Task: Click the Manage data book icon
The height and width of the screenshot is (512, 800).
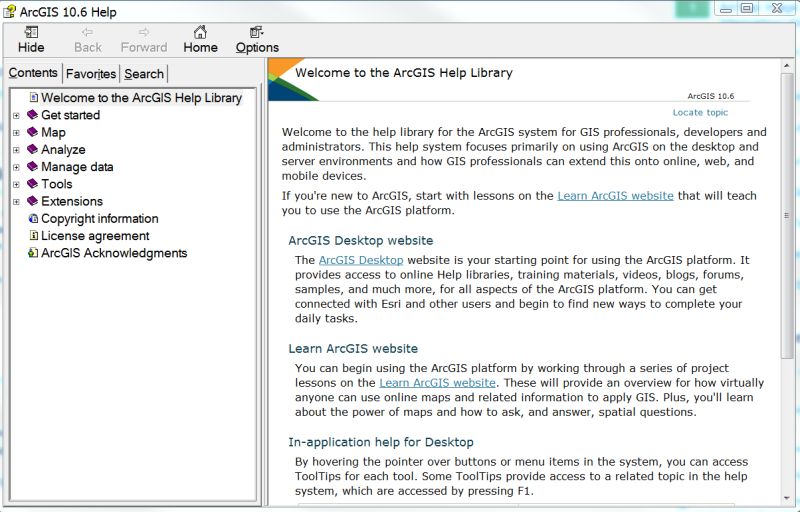Action: (33, 166)
